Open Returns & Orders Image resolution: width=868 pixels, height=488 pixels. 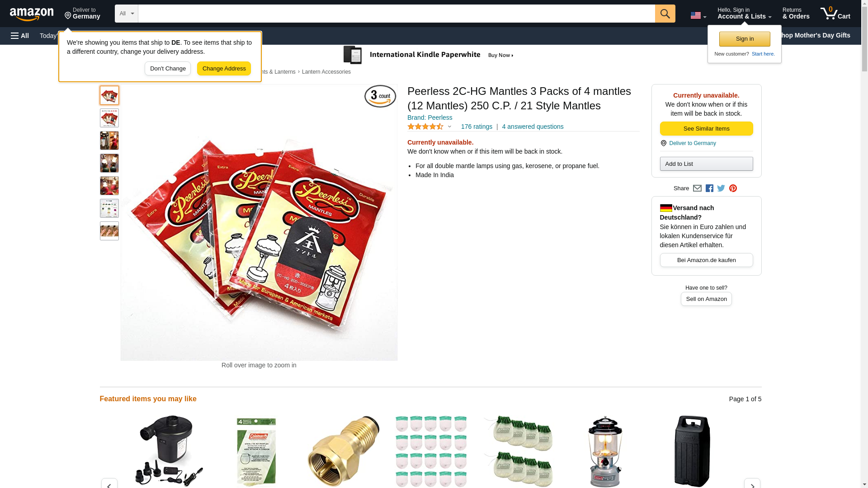point(796,14)
